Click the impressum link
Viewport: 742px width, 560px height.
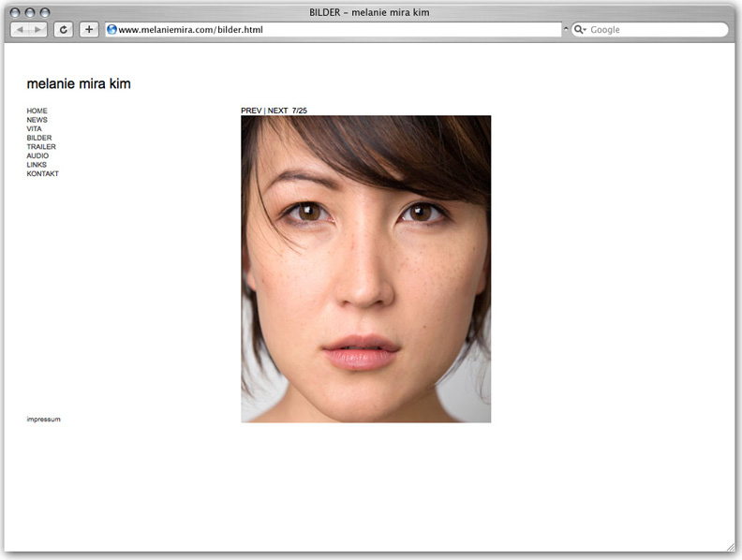(43, 419)
